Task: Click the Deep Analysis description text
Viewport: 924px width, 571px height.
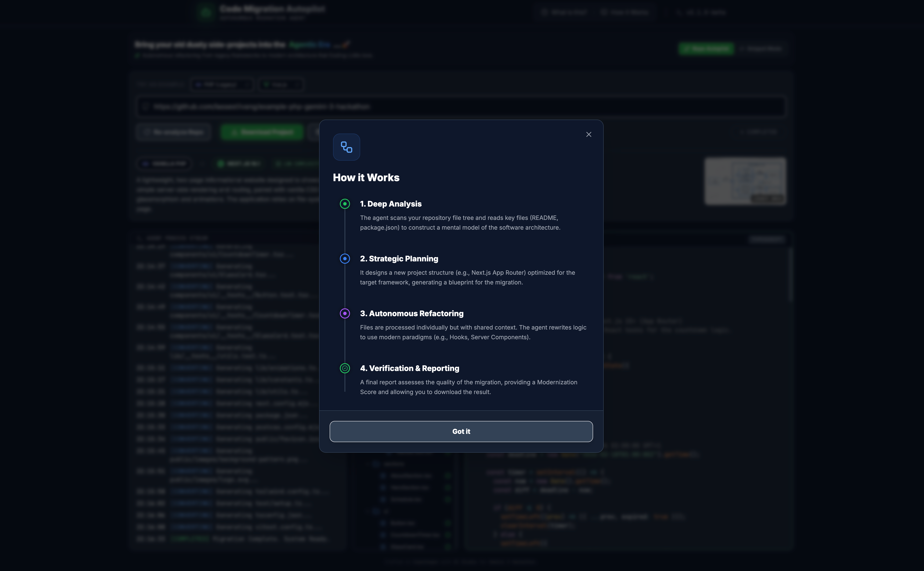Action: tap(460, 223)
